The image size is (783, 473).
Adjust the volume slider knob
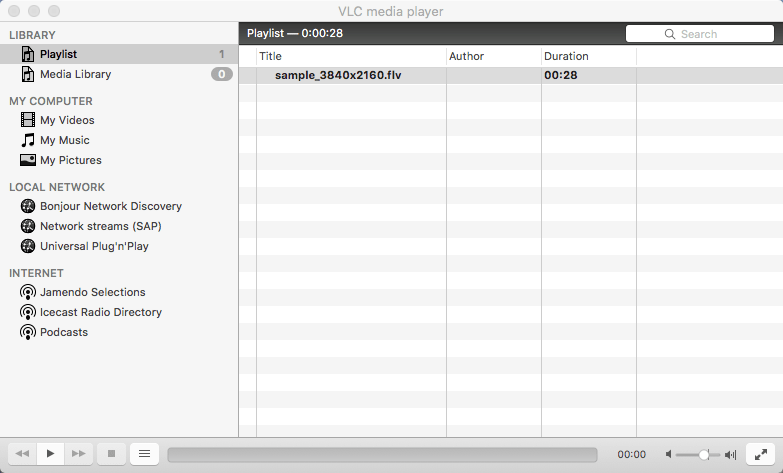click(704, 455)
